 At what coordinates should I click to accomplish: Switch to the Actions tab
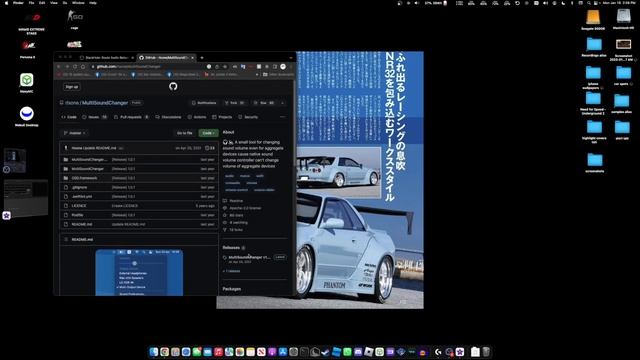(x=197, y=117)
